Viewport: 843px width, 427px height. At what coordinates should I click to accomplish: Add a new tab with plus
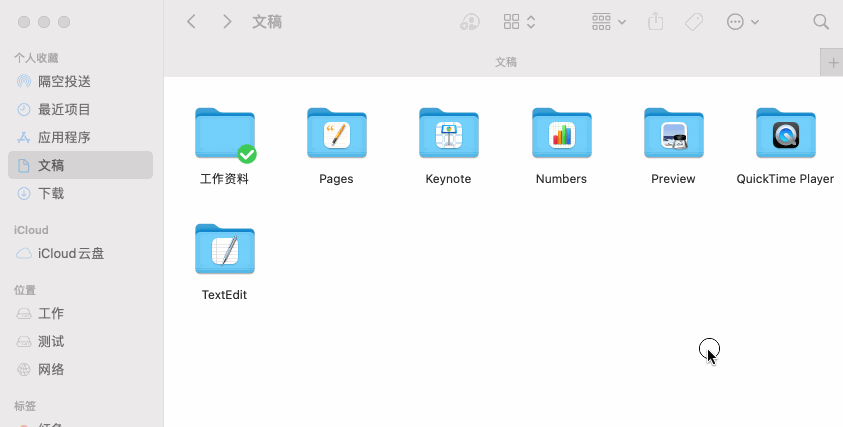click(833, 62)
